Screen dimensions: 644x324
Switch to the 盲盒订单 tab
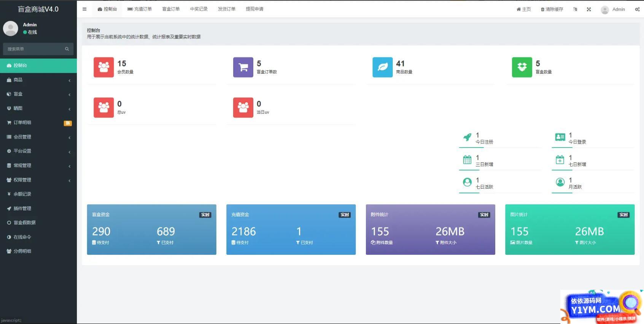[171, 9]
